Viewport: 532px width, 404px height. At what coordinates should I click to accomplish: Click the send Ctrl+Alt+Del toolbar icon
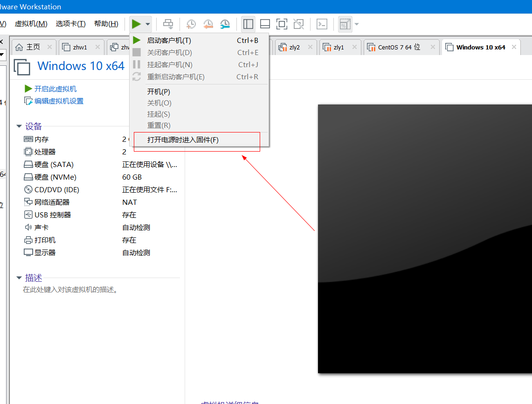(168, 24)
